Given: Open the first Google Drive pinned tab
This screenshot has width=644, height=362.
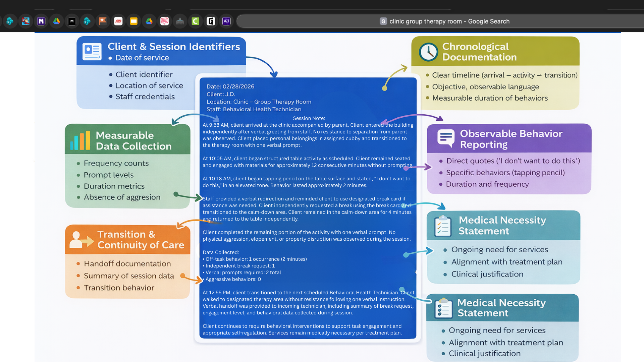Looking at the screenshot, I should click(x=56, y=21).
